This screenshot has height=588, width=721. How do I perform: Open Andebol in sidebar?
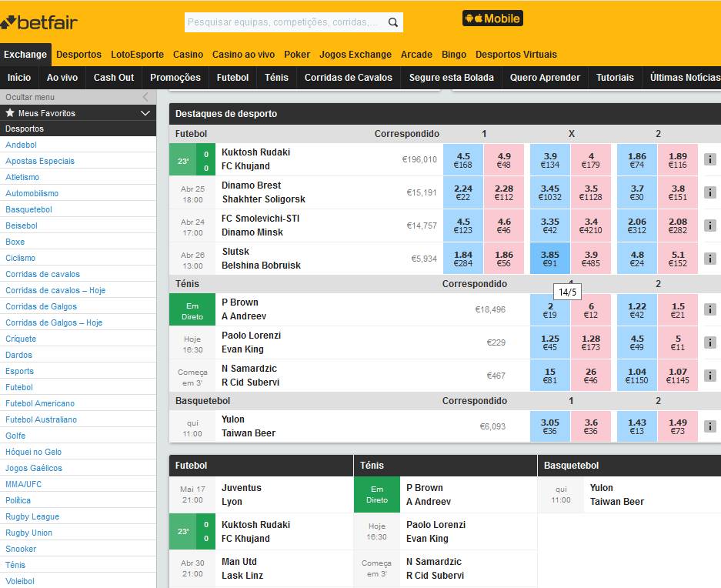pos(21,145)
